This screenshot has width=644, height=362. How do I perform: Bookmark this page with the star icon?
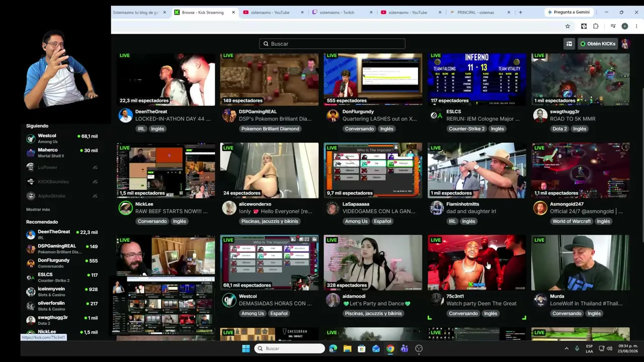pyautogui.click(x=568, y=26)
